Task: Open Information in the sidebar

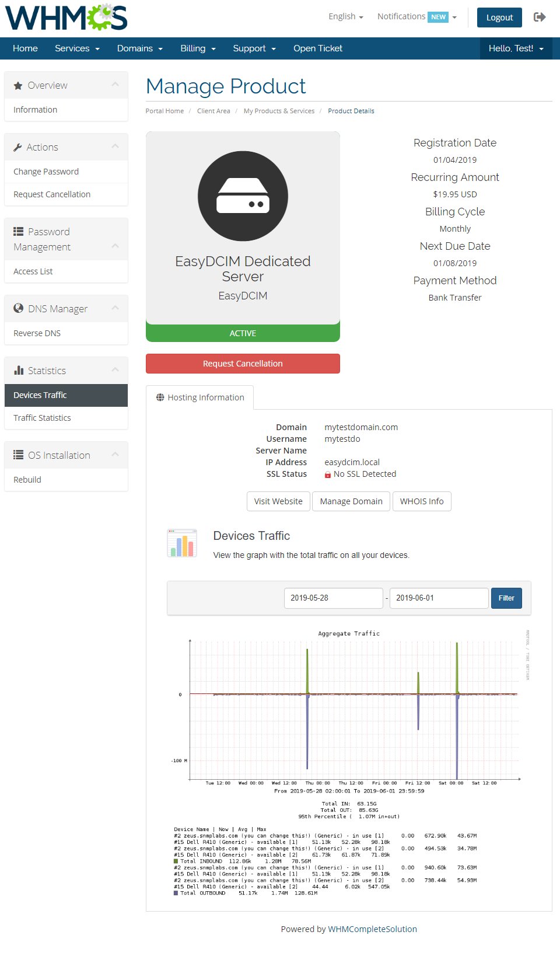Action: click(66, 110)
